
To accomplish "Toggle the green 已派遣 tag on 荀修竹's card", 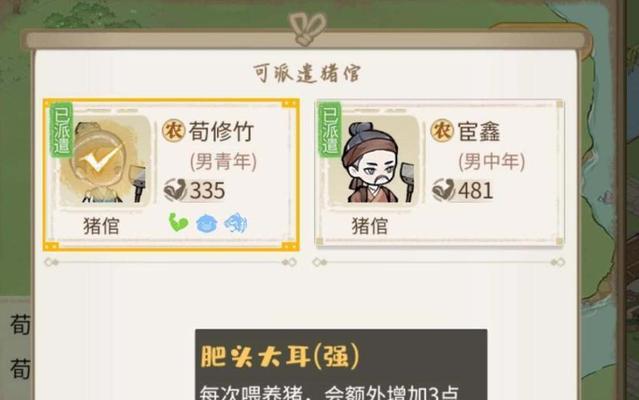I will click(62, 130).
